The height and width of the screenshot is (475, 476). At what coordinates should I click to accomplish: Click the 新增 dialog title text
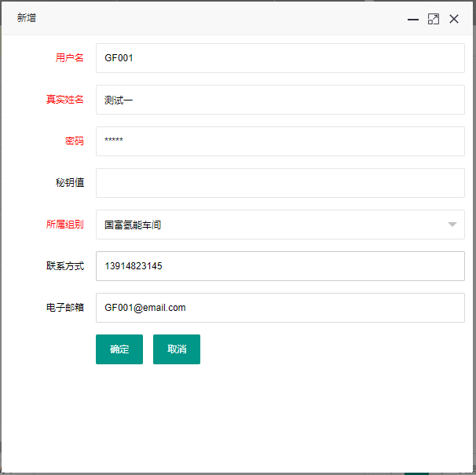[27, 18]
